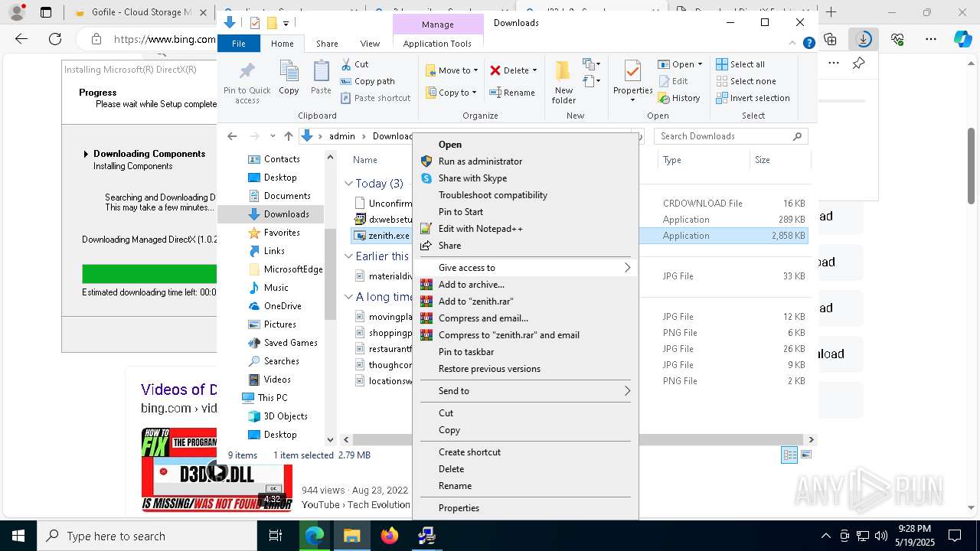Click the Copy ribbon icon
The height and width of the screenshot is (551, 980).
coord(289,73)
